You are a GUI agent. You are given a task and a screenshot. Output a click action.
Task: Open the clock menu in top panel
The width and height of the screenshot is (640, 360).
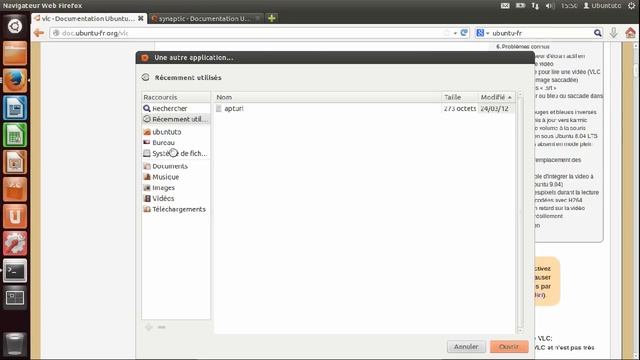pyautogui.click(x=569, y=6)
